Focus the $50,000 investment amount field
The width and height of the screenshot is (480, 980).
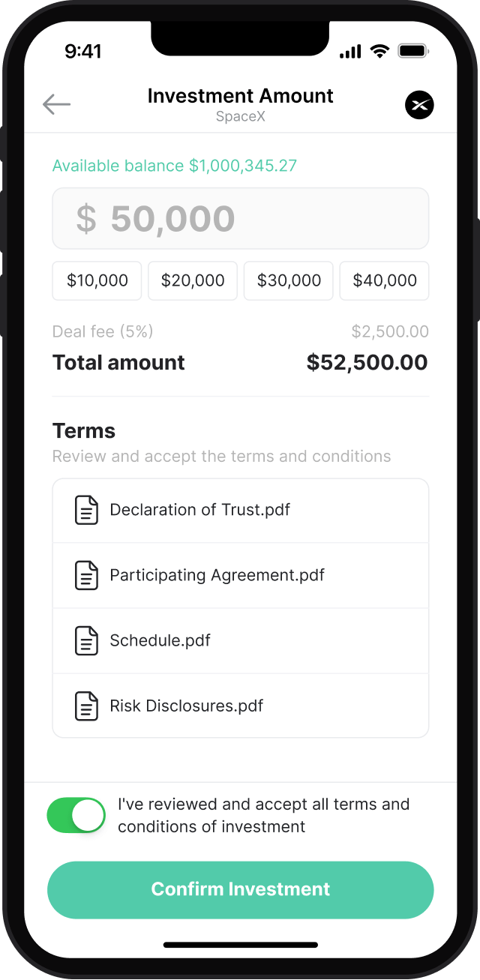[x=240, y=218]
